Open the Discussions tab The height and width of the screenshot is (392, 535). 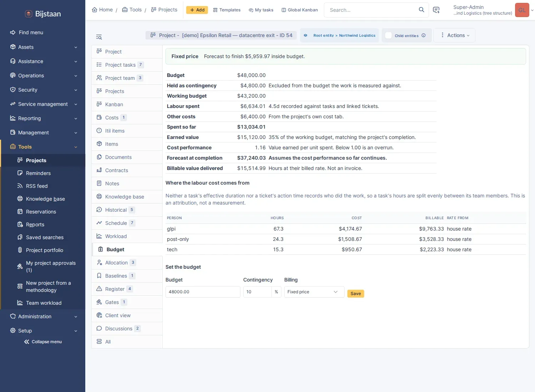(127, 329)
